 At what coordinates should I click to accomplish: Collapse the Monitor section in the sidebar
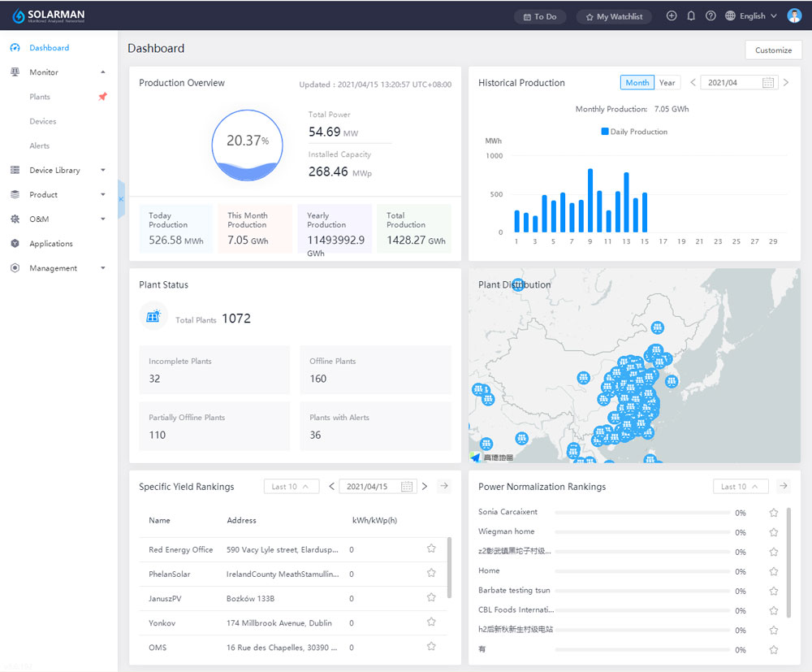click(x=102, y=72)
